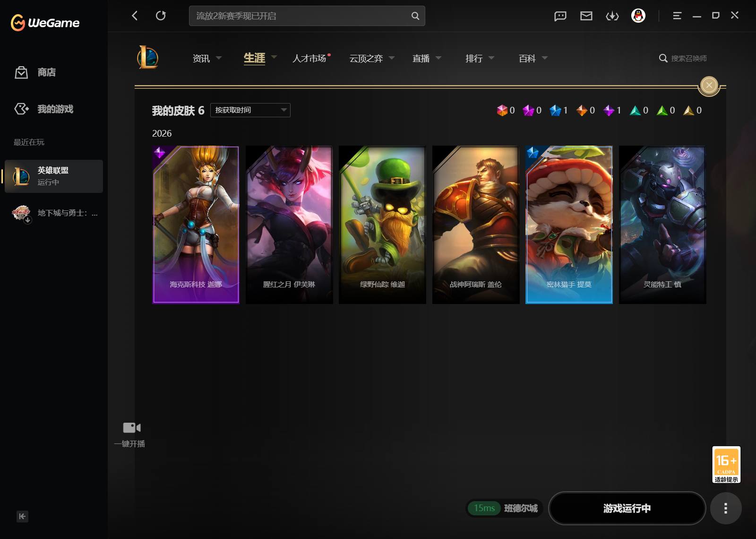The image size is (756, 539).
Task: Click the 15ms ping indicator
Action: click(x=484, y=508)
